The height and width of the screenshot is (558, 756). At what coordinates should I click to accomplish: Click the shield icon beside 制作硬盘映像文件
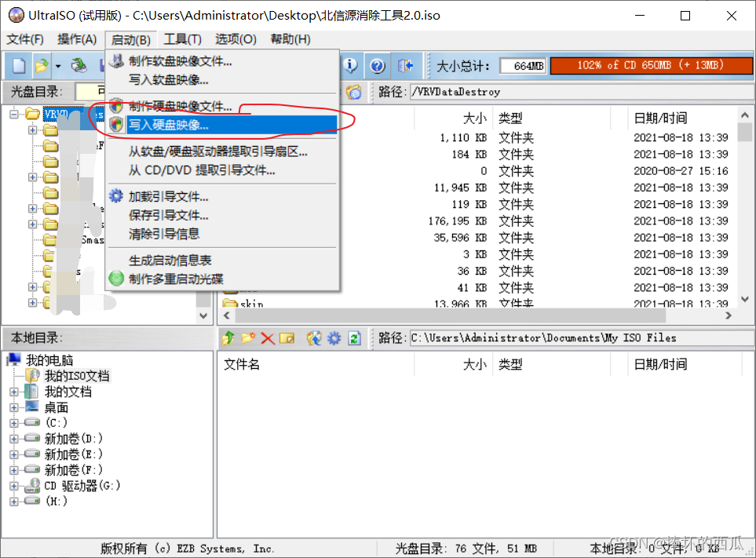tap(116, 105)
